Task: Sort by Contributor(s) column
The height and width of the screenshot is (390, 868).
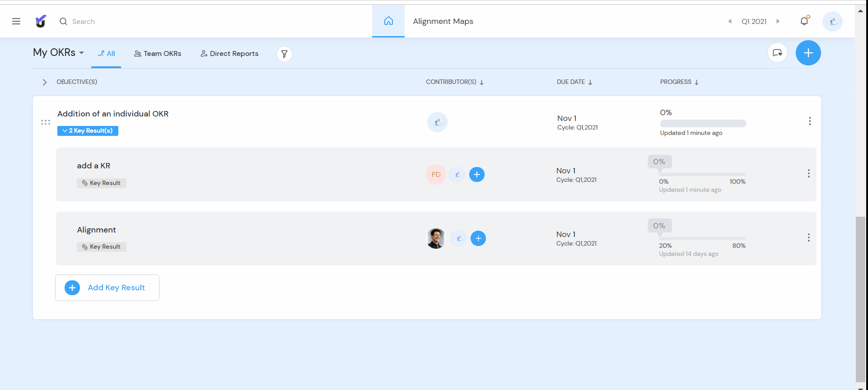Action: coord(455,82)
